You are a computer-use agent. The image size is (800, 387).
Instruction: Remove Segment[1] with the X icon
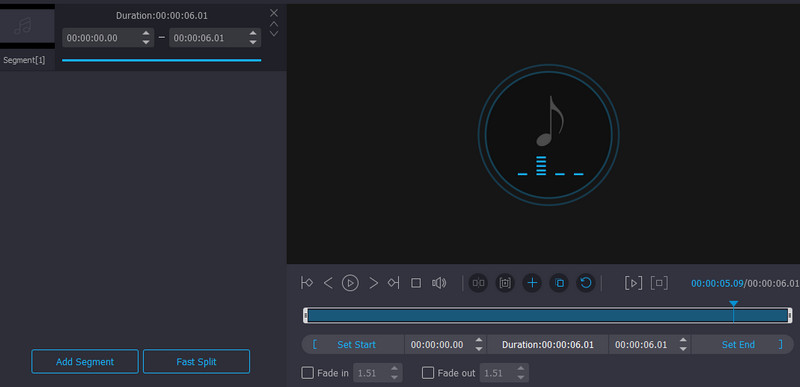(274, 13)
